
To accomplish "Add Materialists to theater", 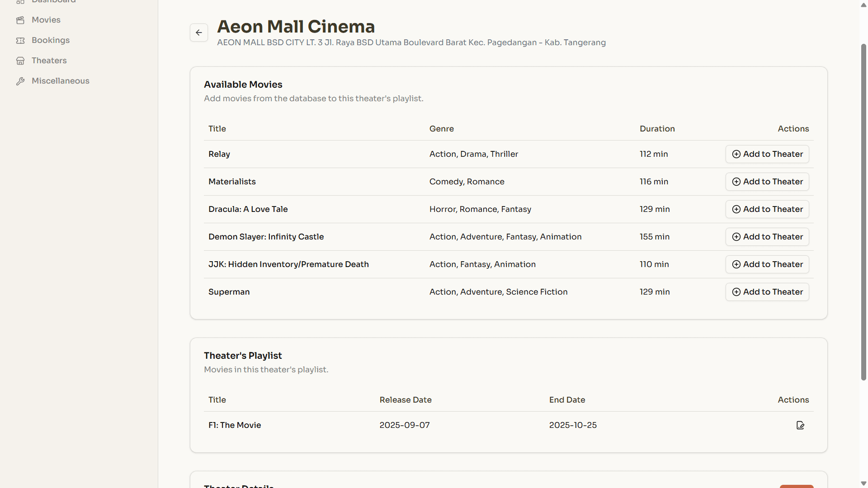I will tap(767, 182).
